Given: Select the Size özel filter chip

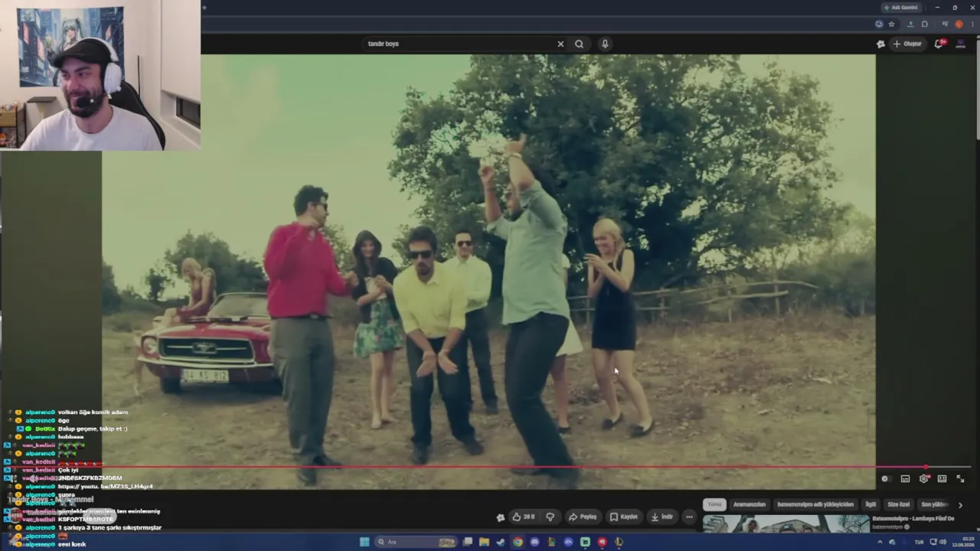Looking at the screenshot, I should coord(899,504).
